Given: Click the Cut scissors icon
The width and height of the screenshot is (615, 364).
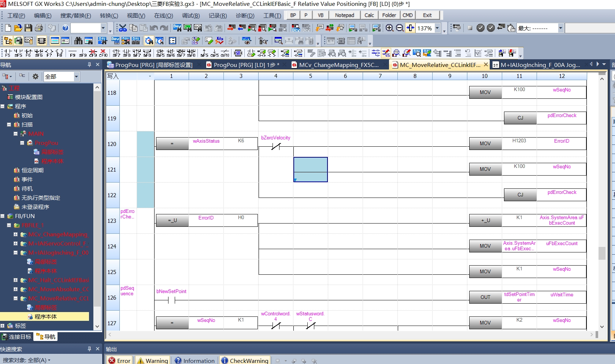Looking at the screenshot, I should pyautogui.click(x=123, y=28).
